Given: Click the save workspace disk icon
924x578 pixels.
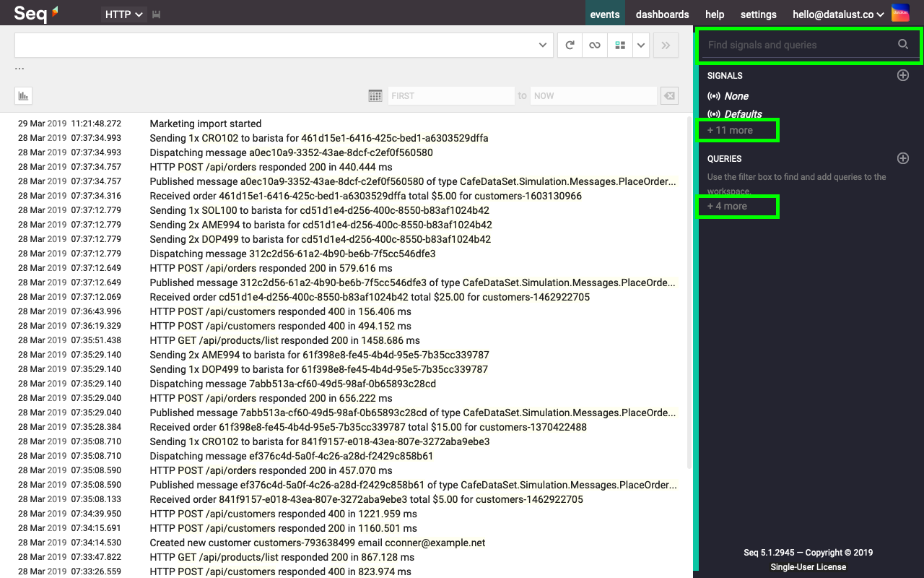Looking at the screenshot, I should [157, 14].
